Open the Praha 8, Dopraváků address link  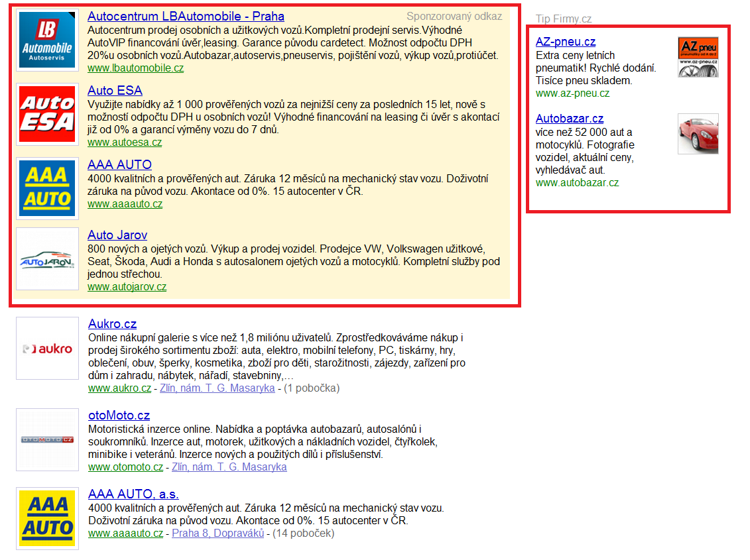[218, 533]
